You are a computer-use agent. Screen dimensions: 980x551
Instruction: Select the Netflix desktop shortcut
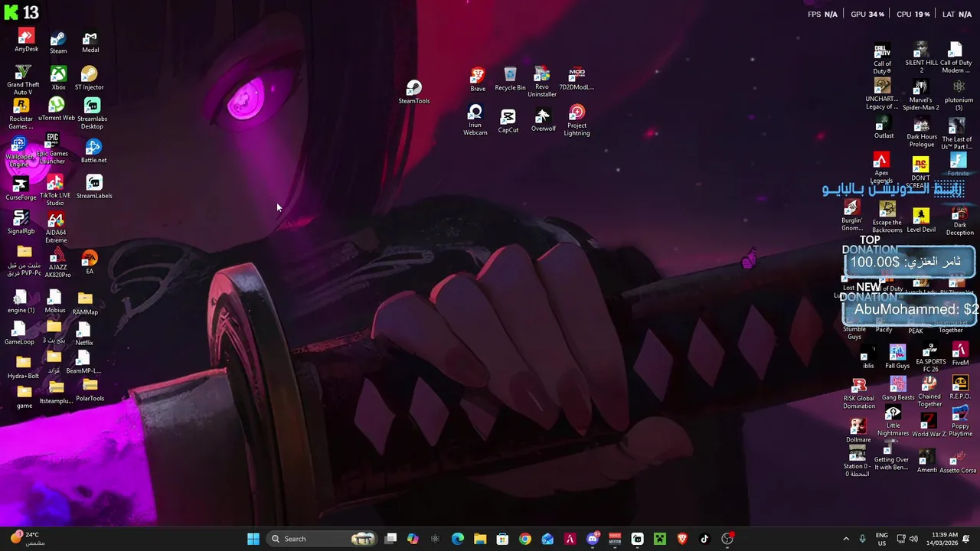(84, 334)
